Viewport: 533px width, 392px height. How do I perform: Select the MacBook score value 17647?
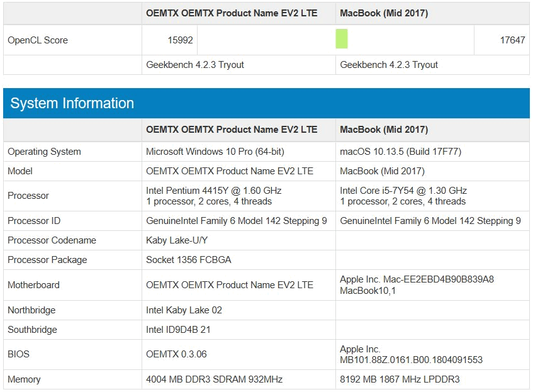(x=512, y=40)
